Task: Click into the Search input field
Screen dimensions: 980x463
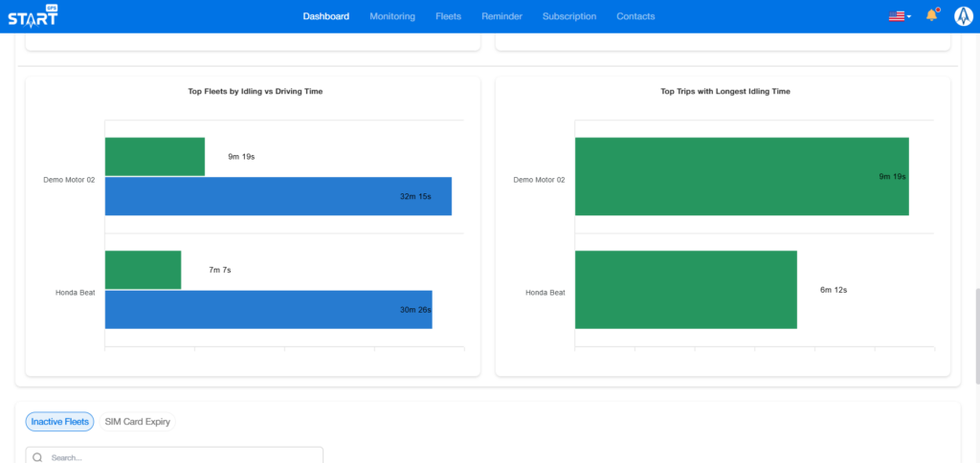Action: pos(182,457)
